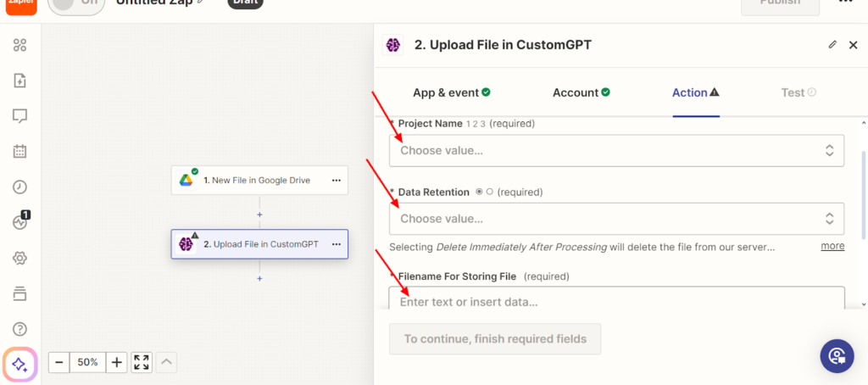Open top-right three dots menu
Image resolution: width=868 pixels, height=385 pixels.
pyautogui.click(x=845, y=3)
